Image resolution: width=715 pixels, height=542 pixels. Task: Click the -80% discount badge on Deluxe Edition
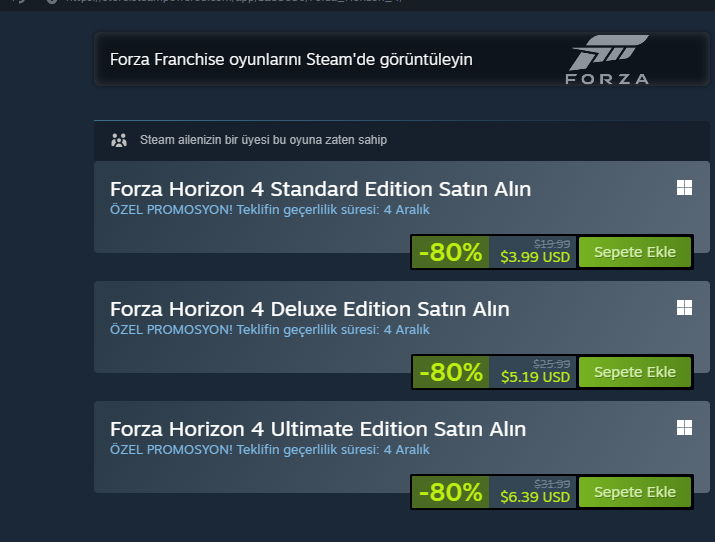[x=451, y=372]
